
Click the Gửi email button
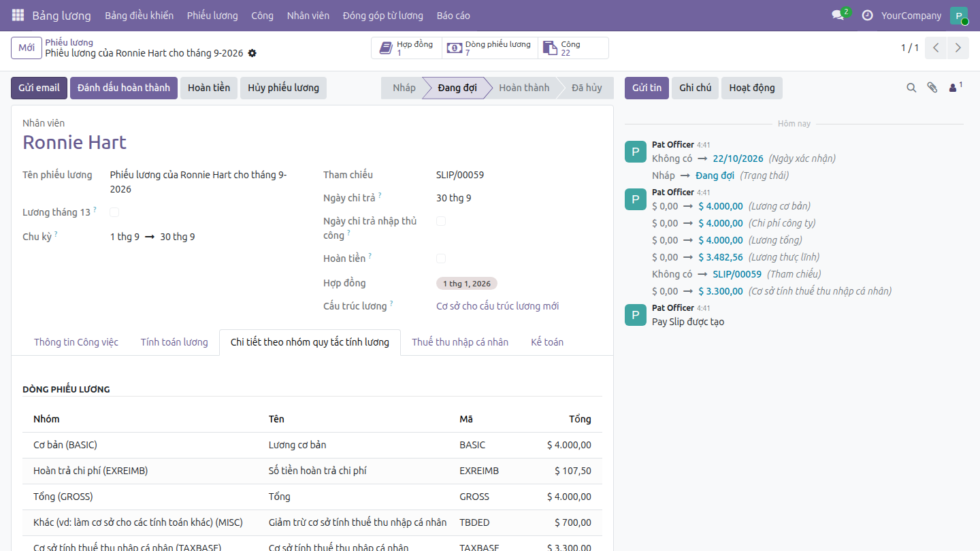point(39,88)
